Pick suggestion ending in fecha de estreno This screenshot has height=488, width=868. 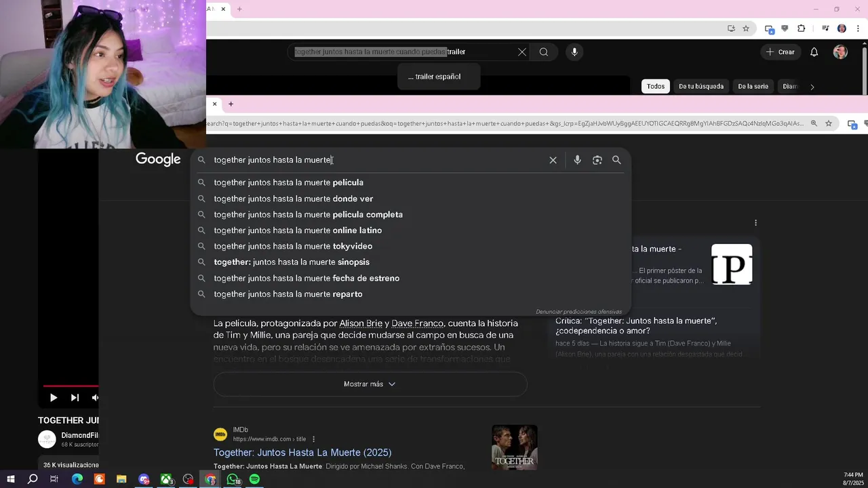click(x=410, y=278)
